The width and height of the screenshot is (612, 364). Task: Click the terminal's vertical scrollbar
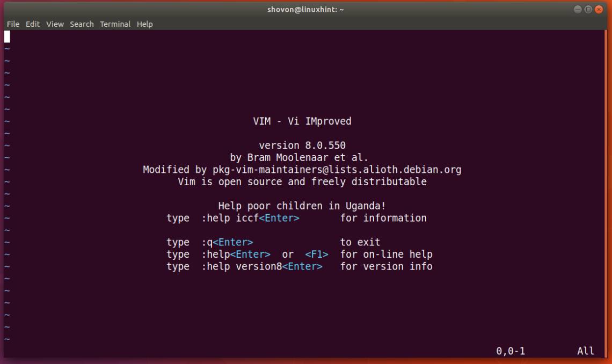(x=606, y=194)
